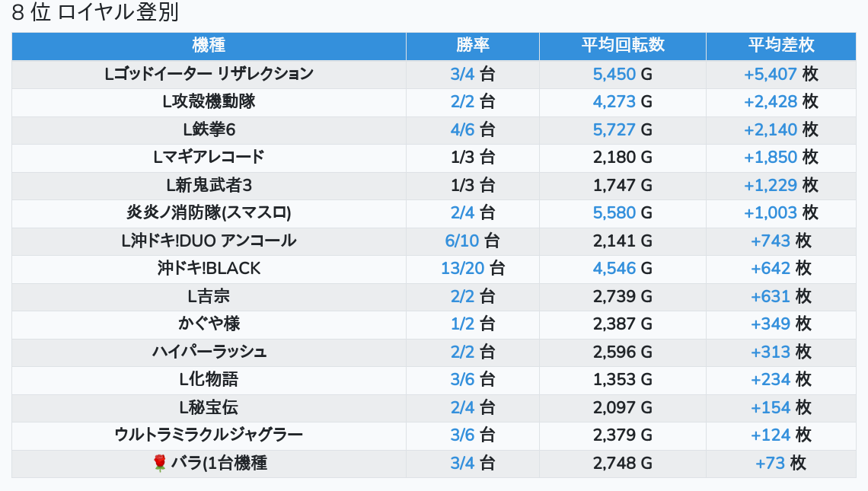The width and height of the screenshot is (868, 491).
Task: Select the Lゴッドイーター リザレクション row name
Action: tap(209, 75)
